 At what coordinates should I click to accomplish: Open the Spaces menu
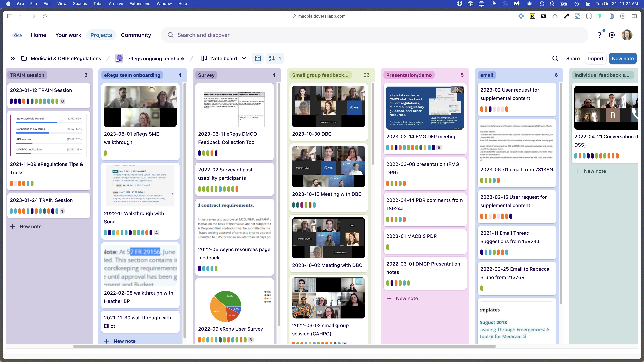(80, 4)
